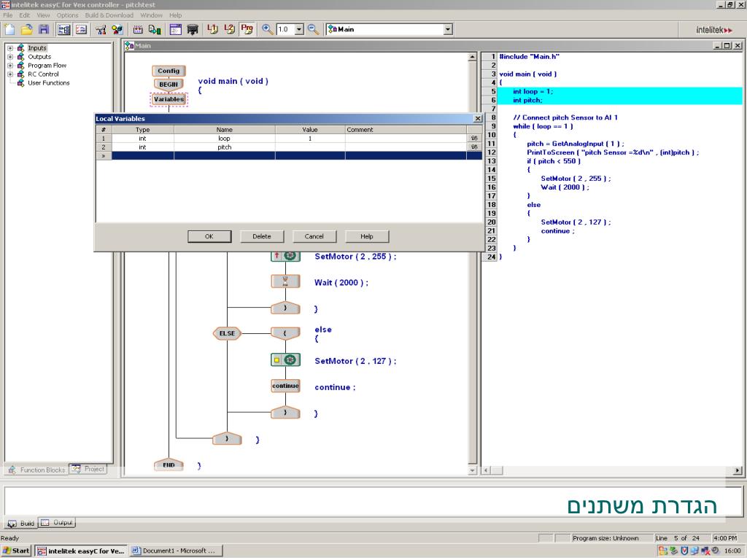Screen dimensions: 747x560
Task: Click the Open folder toolbar icon
Action: 27,29
